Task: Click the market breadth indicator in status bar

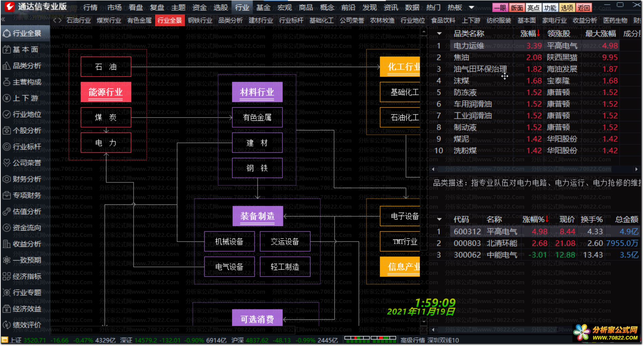Action: click(x=370, y=340)
